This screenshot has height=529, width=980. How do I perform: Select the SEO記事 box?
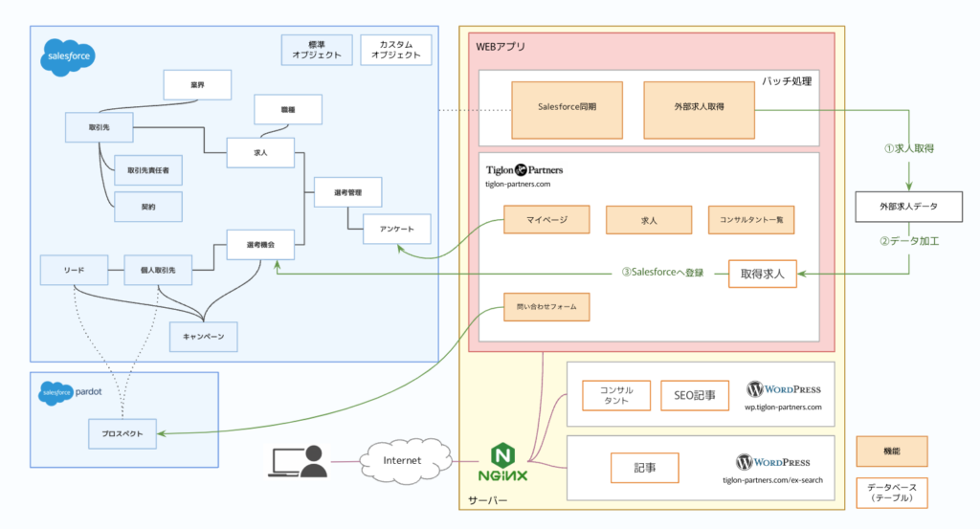point(695,395)
